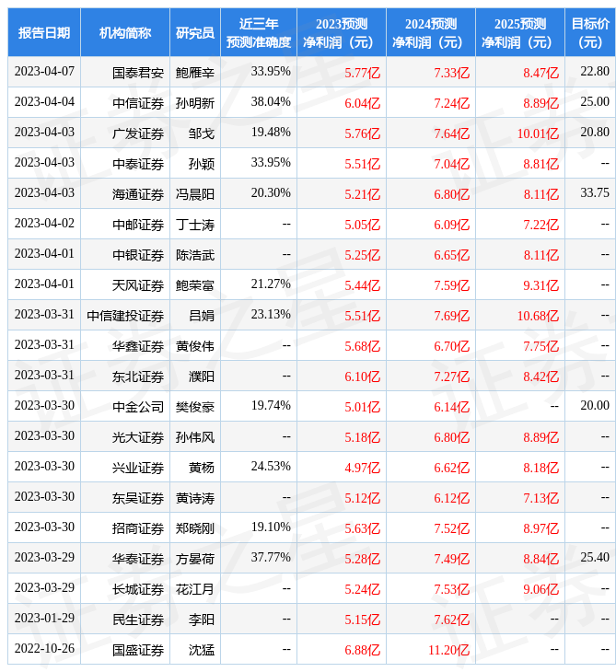Click the 2025预测净利润 column header
This screenshot has height=672, width=616.
(x=520, y=32)
